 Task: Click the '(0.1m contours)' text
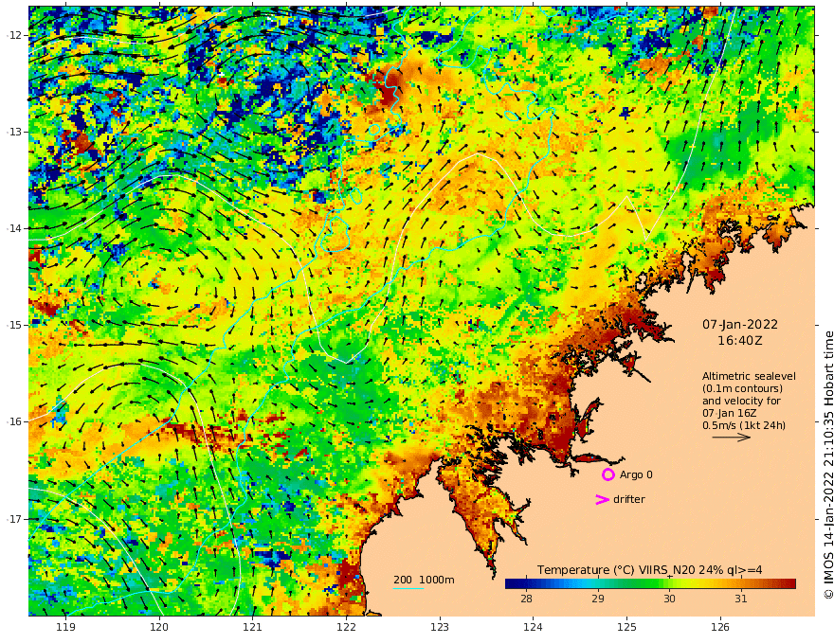(x=742, y=388)
